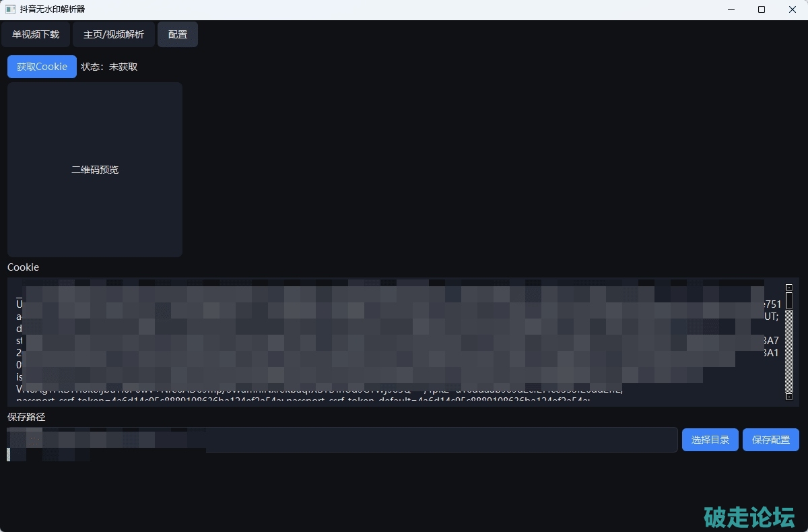The image size is (808, 532).
Task: Select the 配置 tab
Action: pyautogui.click(x=178, y=34)
